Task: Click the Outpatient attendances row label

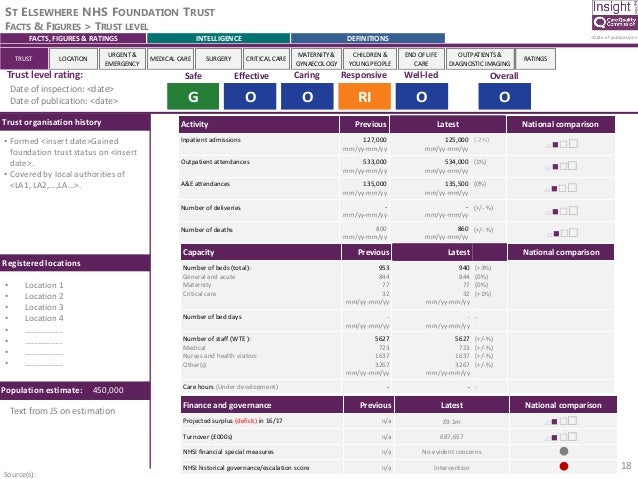Action: pos(215,162)
